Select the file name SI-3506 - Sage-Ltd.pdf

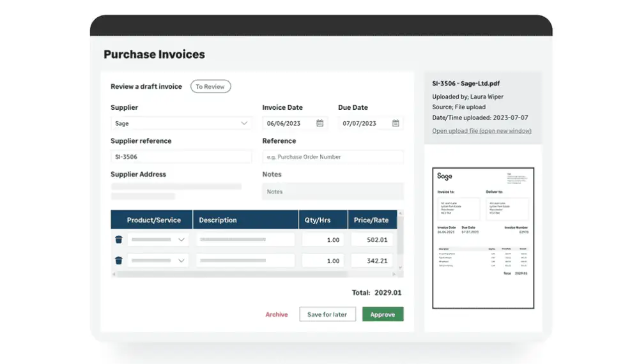click(466, 83)
